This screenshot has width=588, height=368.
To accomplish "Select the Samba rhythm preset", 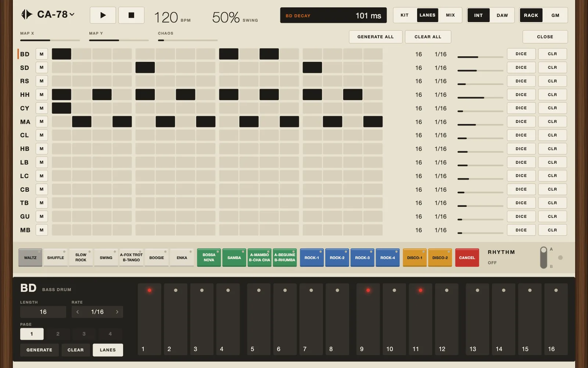I will tap(234, 258).
